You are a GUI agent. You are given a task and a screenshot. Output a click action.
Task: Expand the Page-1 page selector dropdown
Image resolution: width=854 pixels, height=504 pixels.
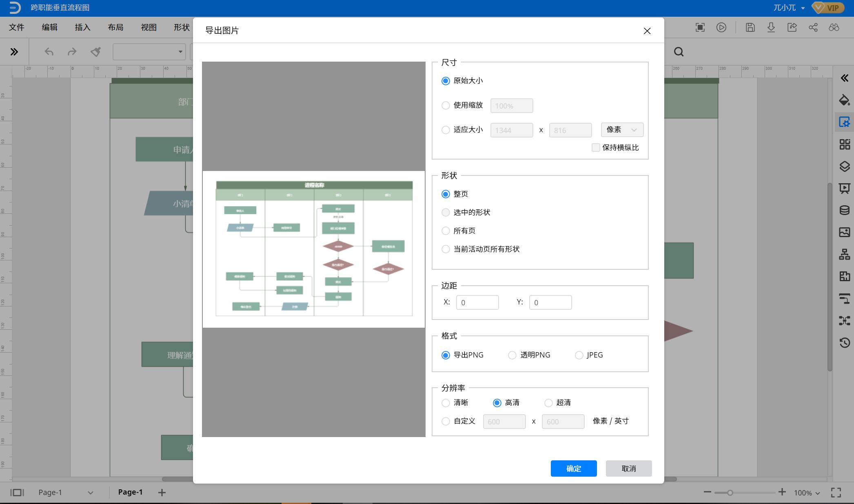89,492
